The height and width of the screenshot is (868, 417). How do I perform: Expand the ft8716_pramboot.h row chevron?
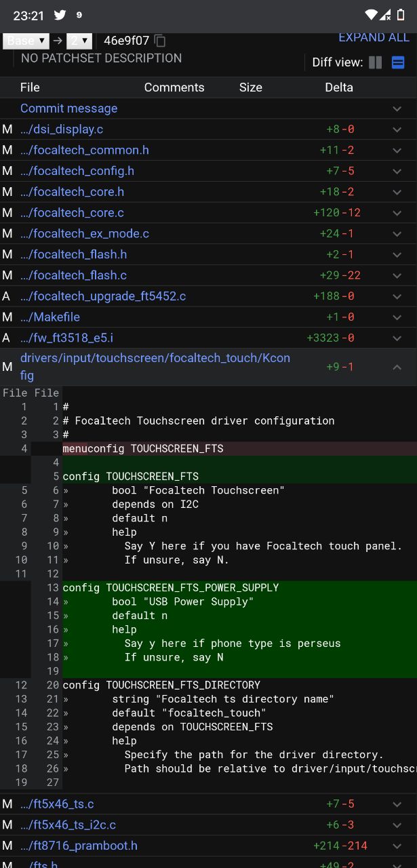click(397, 846)
